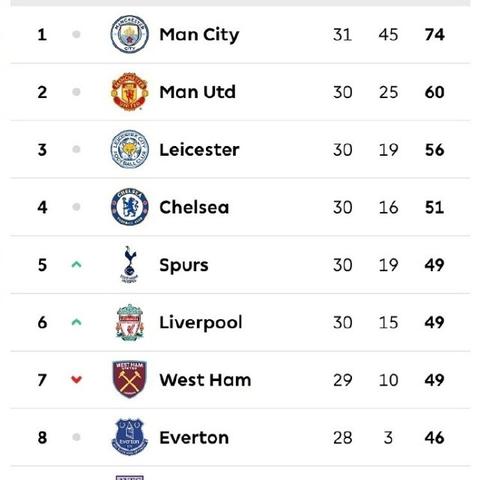Open the Man City team row

[240, 34]
